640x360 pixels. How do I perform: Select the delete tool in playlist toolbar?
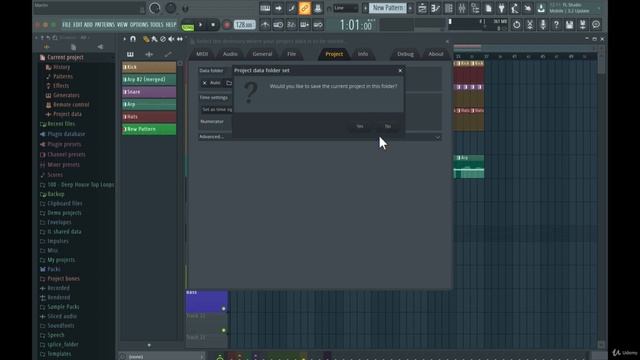point(163,39)
